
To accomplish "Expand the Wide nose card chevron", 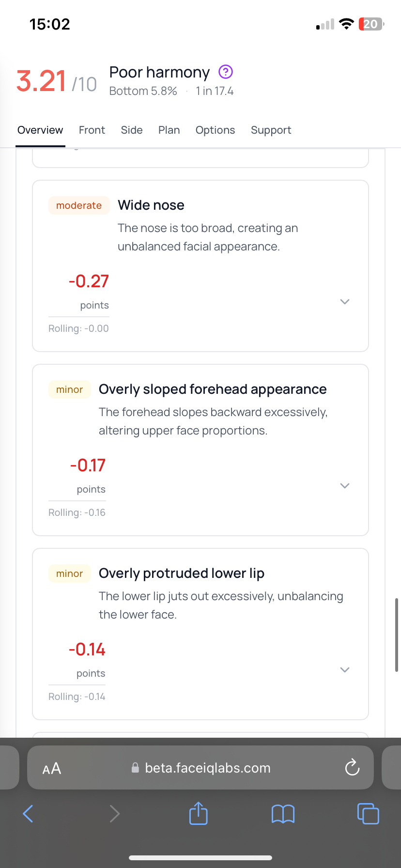I will (x=345, y=302).
